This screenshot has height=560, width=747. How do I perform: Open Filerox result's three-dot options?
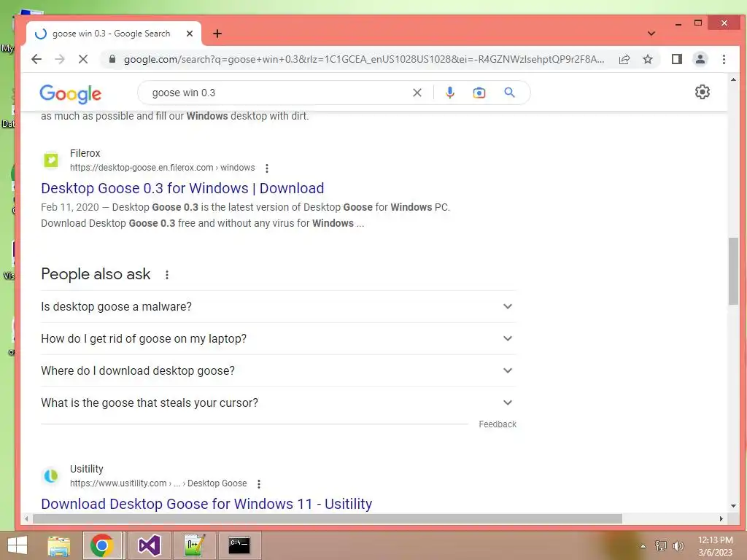[x=267, y=168]
